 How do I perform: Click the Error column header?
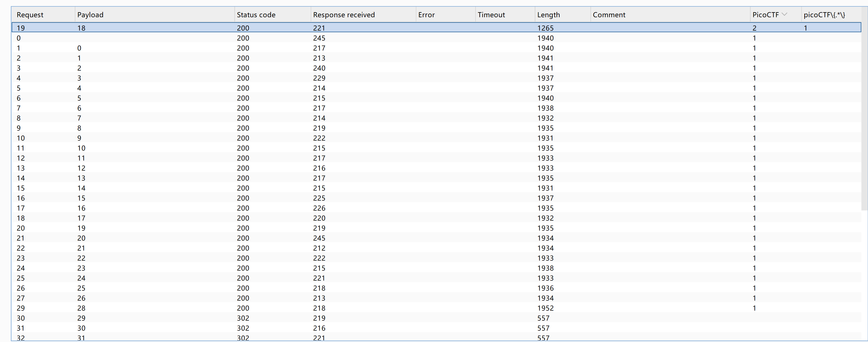click(x=446, y=15)
